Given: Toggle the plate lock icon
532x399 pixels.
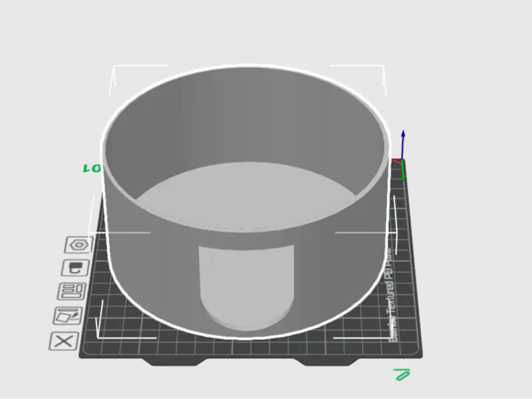Looking at the screenshot, I should [x=76, y=268].
